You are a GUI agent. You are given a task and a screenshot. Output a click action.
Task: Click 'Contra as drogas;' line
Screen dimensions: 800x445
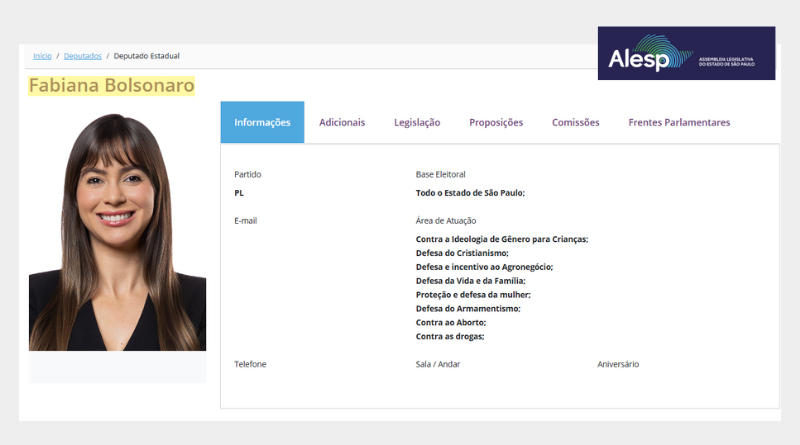(449, 336)
